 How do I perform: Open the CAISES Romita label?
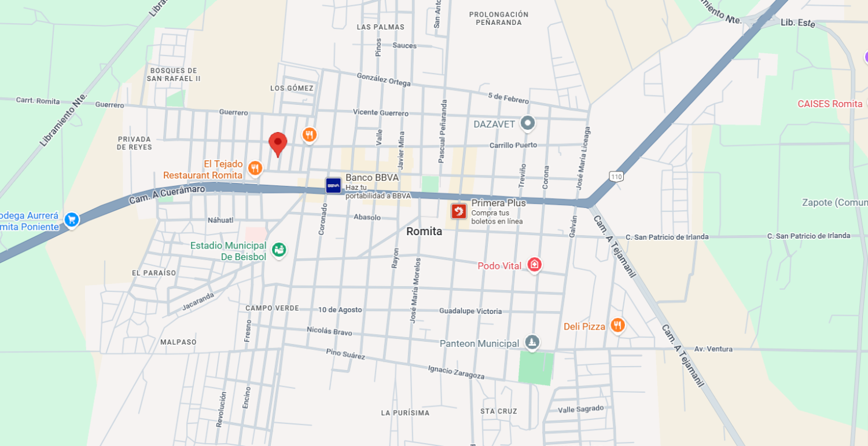pyautogui.click(x=830, y=104)
